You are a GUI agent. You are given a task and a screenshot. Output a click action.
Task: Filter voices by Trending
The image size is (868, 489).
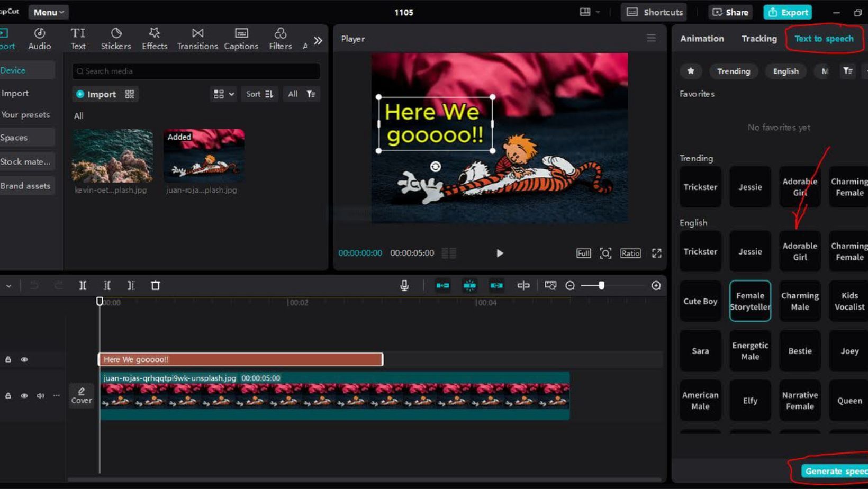coord(734,71)
